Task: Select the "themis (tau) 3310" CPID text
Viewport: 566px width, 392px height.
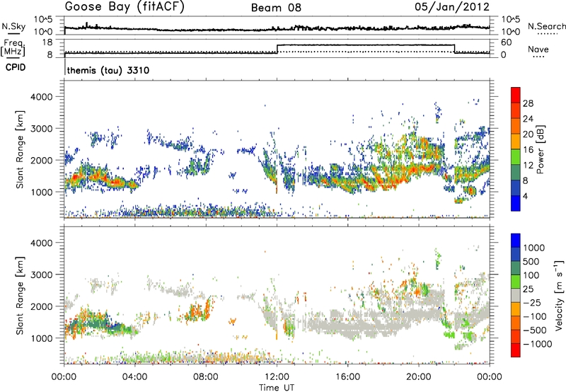Action: click(108, 70)
